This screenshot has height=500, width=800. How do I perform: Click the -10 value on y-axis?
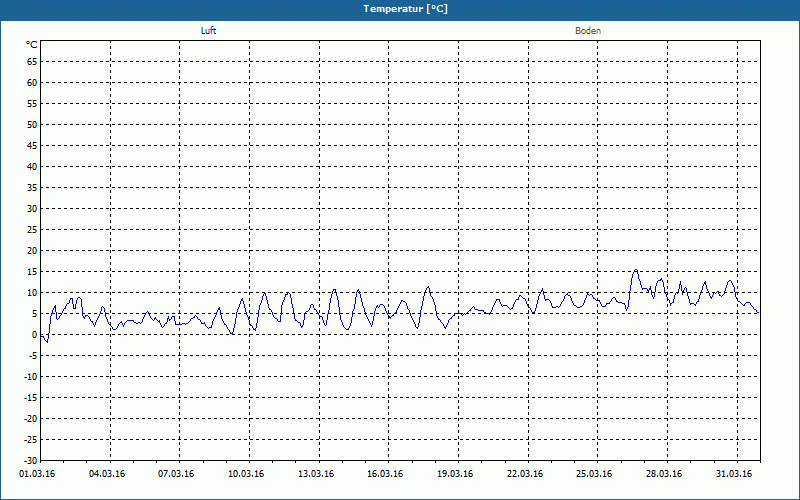pos(31,377)
